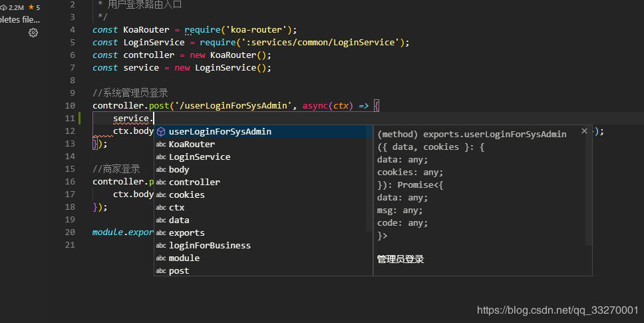Click the 商家登录 comment
644x323 pixels.
116,169
